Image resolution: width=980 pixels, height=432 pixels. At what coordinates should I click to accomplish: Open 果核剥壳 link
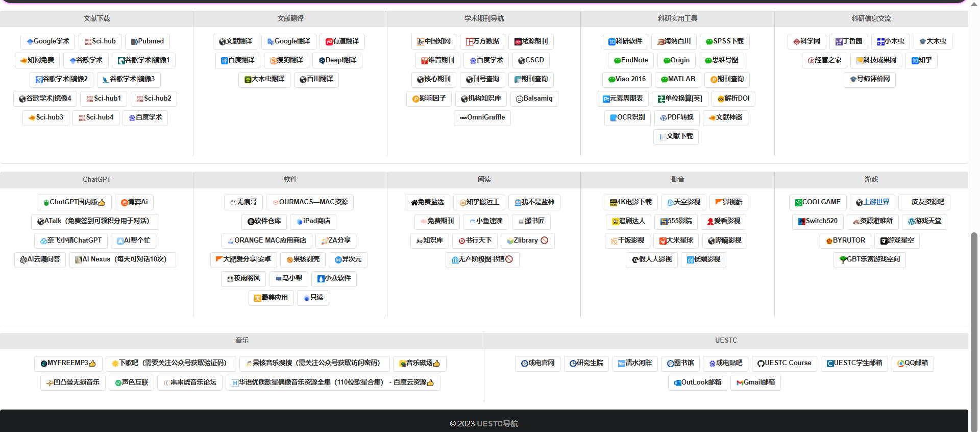point(303,259)
